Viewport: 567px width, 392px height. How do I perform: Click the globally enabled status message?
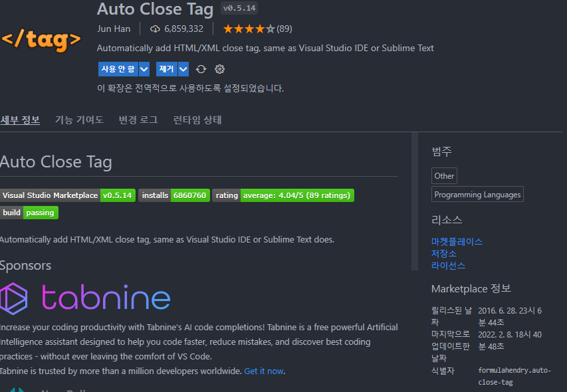(x=190, y=88)
